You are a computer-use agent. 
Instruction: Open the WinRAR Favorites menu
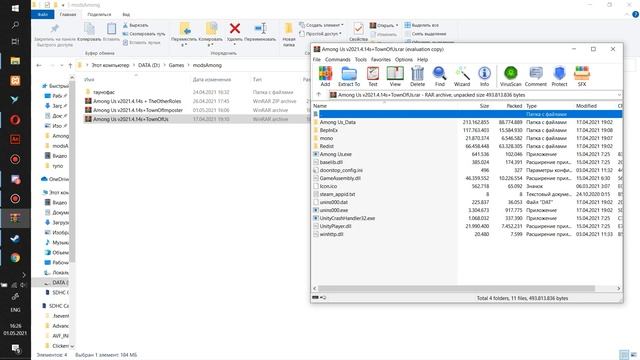[x=381, y=60]
